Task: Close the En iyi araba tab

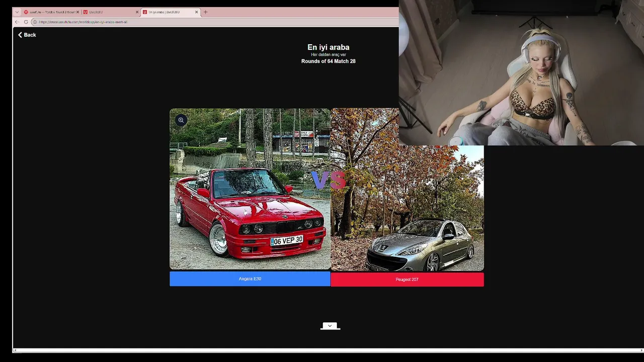Action: point(196,12)
